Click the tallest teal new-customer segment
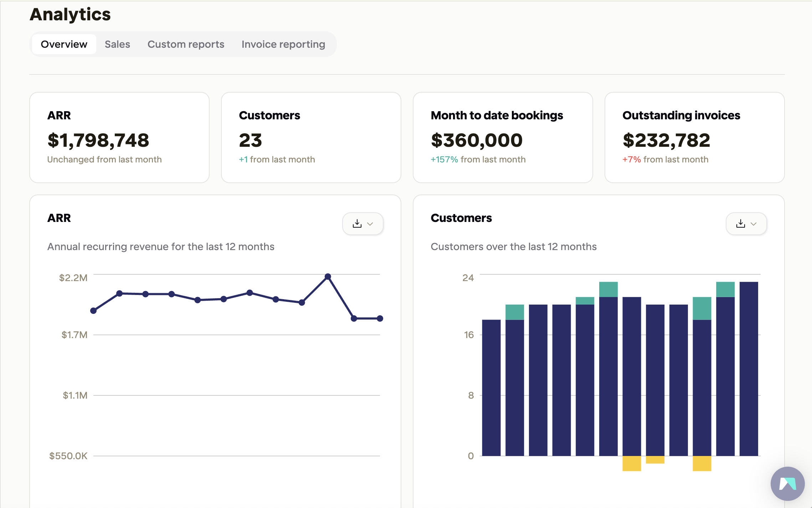Viewport: 812px width, 508px height. (x=702, y=309)
